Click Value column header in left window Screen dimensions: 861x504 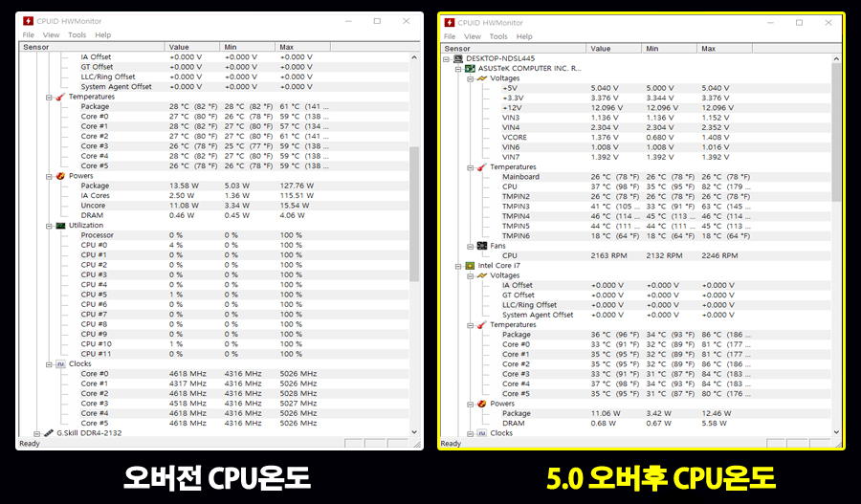192,47
